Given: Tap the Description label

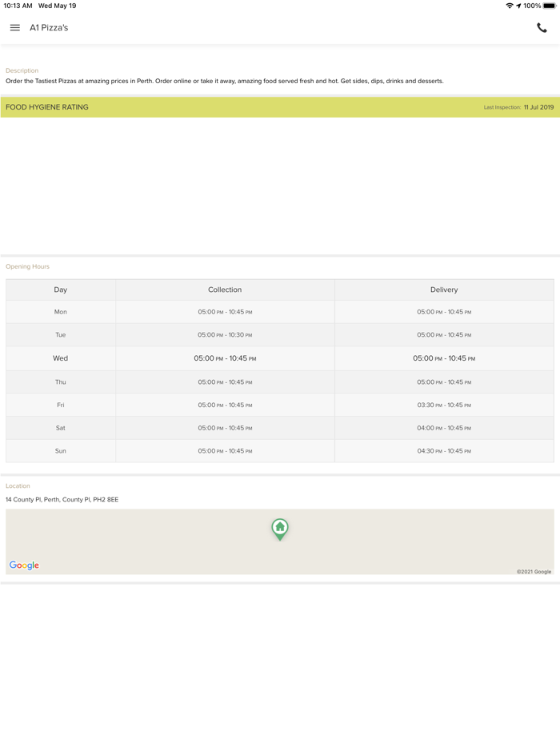Looking at the screenshot, I should coord(22,70).
